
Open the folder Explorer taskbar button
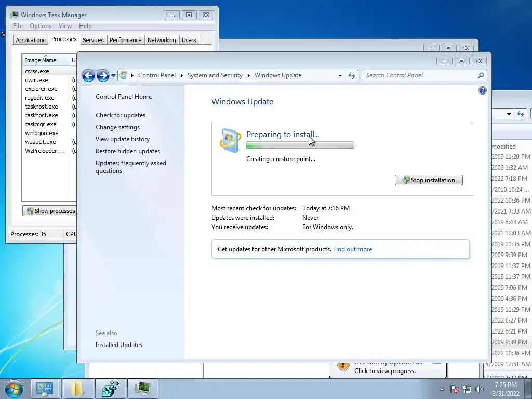pyautogui.click(x=78, y=389)
